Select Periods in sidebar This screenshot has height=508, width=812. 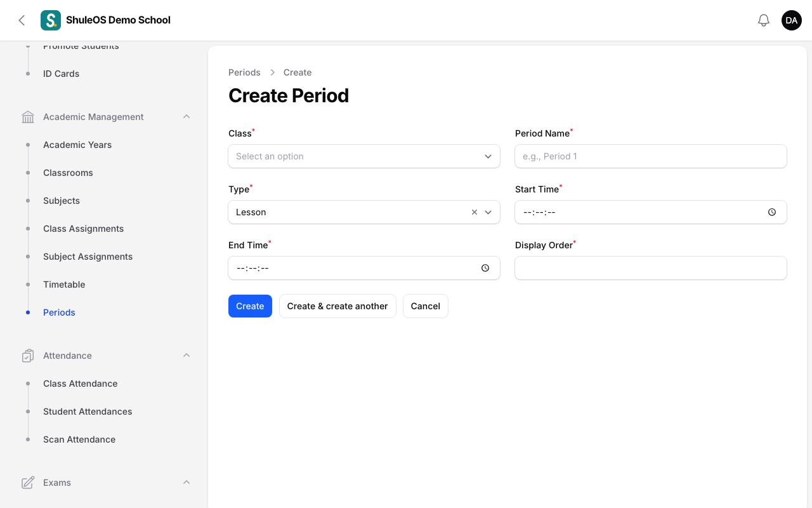pyautogui.click(x=59, y=312)
